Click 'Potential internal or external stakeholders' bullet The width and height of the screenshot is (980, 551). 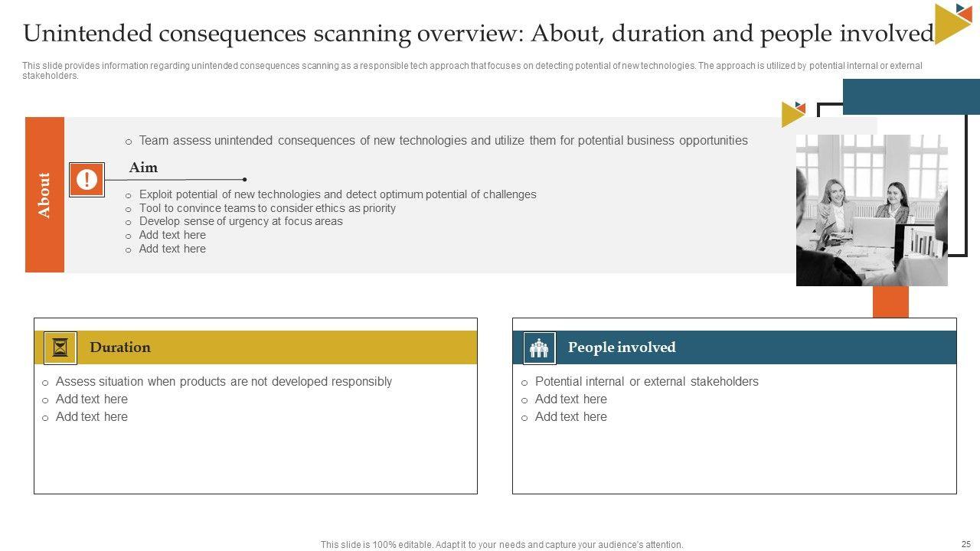[x=646, y=382]
